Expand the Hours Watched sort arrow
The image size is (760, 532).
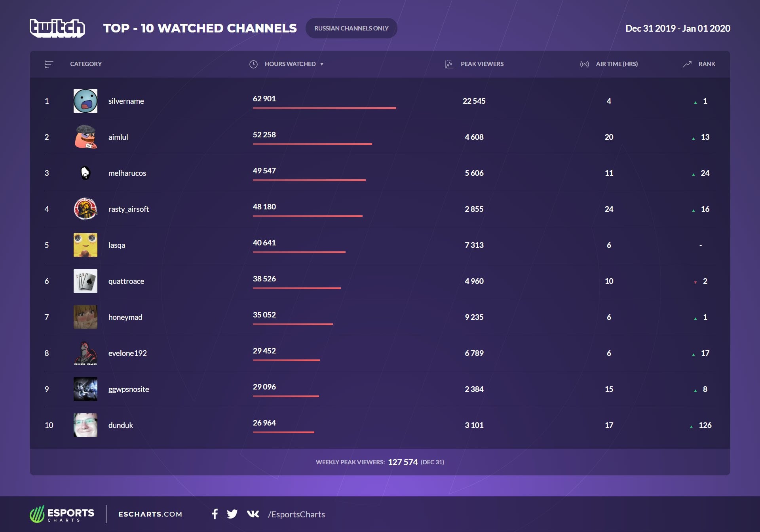[322, 64]
